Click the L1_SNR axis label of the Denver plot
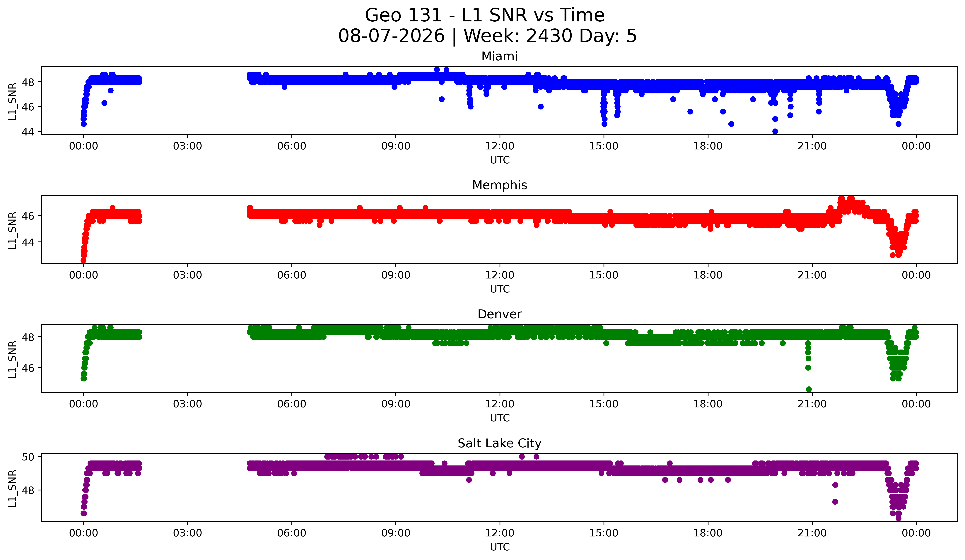The width and height of the screenshot is (965, 560). [13, 359]
